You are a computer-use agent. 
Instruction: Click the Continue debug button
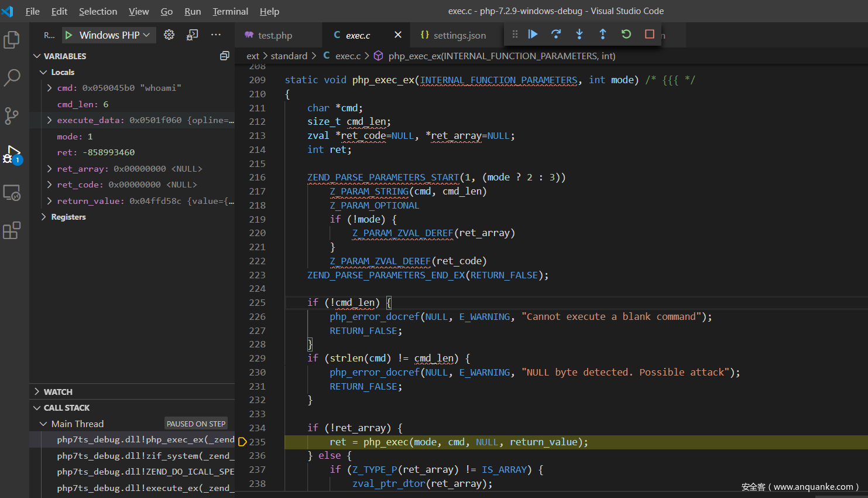[533, 35]
